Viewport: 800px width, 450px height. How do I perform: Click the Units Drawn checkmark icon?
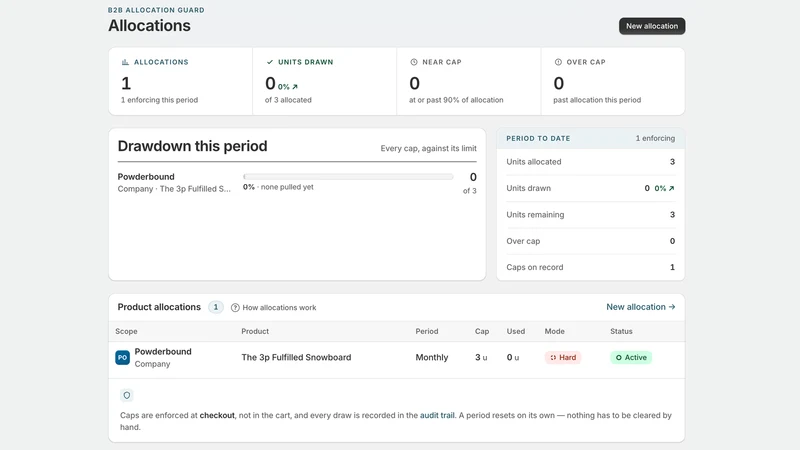270,62
